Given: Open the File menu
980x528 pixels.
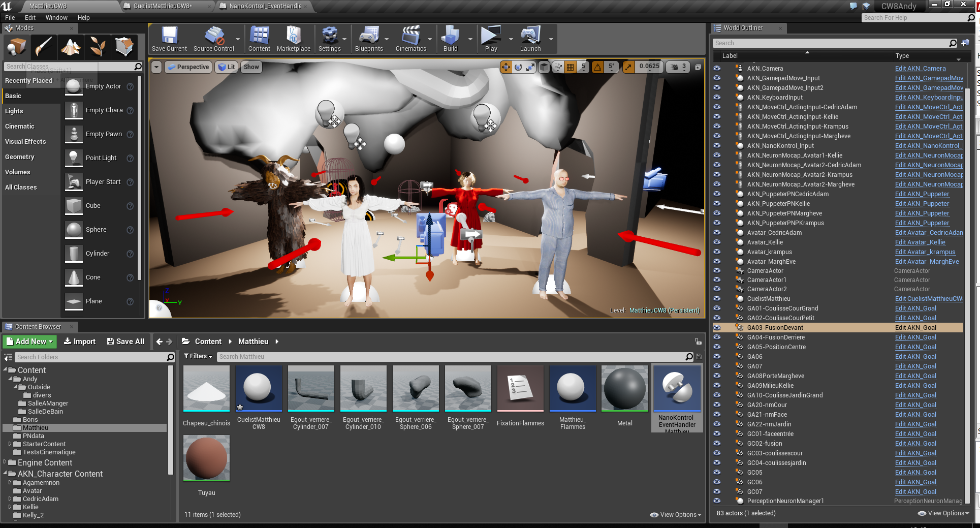Looking at the screenshot, I should tap(10, 17).
